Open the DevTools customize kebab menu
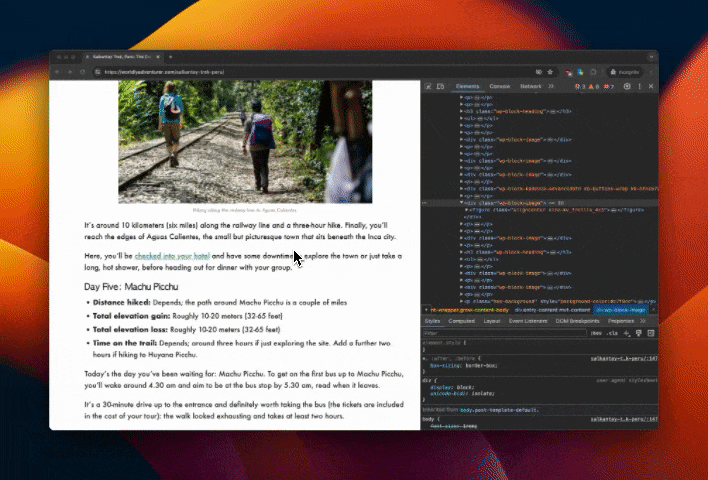Image resolution: width=708 pixels, height=480 pixels. 639,86
